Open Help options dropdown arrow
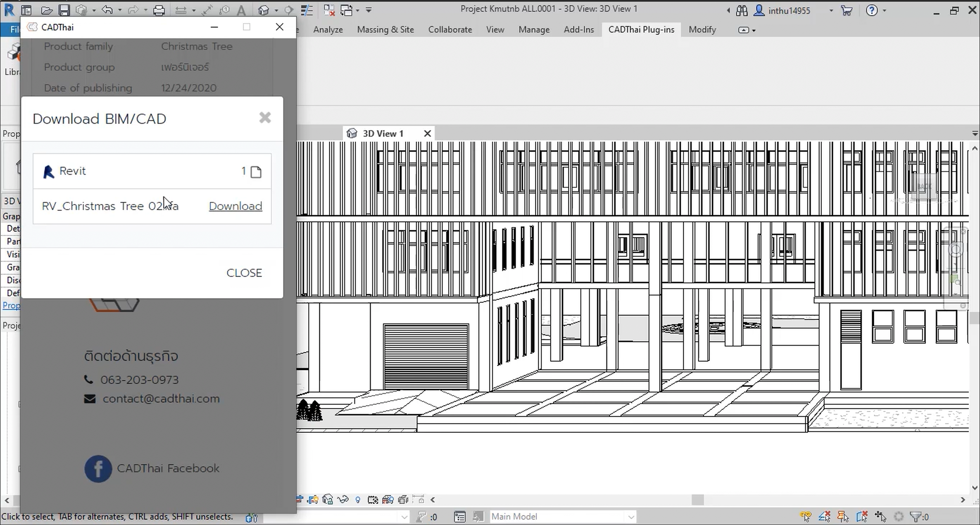Screen dimensions: 980x525 coord(884,11)
